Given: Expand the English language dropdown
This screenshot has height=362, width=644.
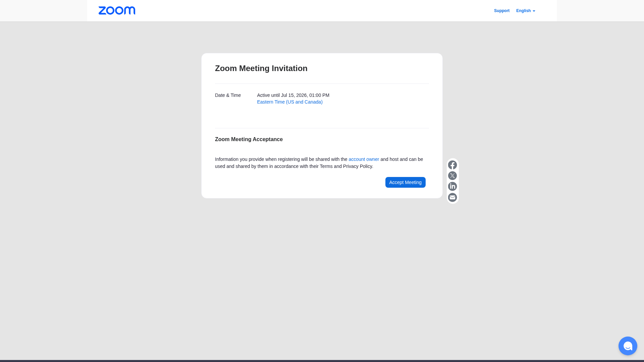Looking at the screenshot, I should [526, 11].
